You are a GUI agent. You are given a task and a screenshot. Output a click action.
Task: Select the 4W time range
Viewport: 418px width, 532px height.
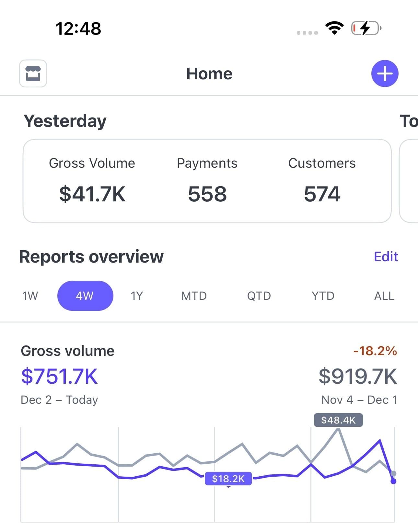point(85,296)
